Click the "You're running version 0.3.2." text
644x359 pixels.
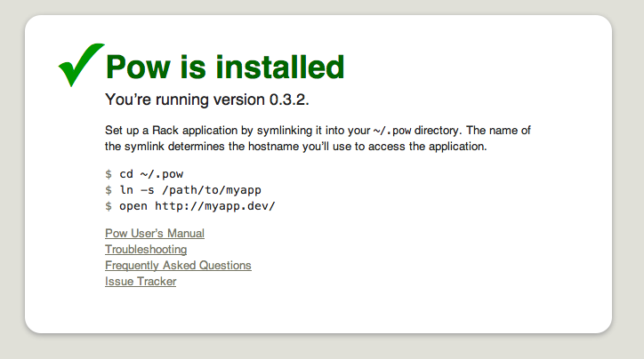pyautogui.click(x=206, y=100)
